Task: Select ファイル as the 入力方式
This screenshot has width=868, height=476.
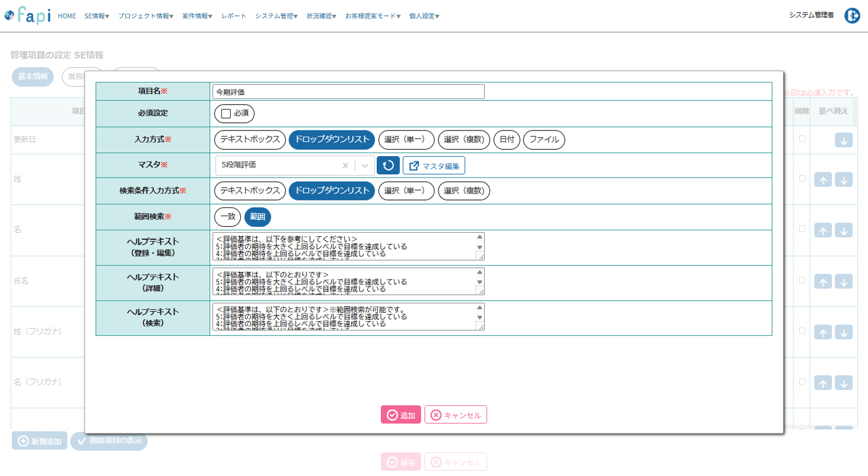Action: [x=544, y=139]
